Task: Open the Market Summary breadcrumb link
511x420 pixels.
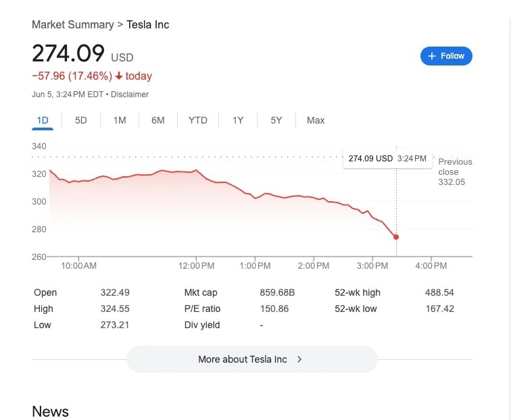Action: pos(72,25)
